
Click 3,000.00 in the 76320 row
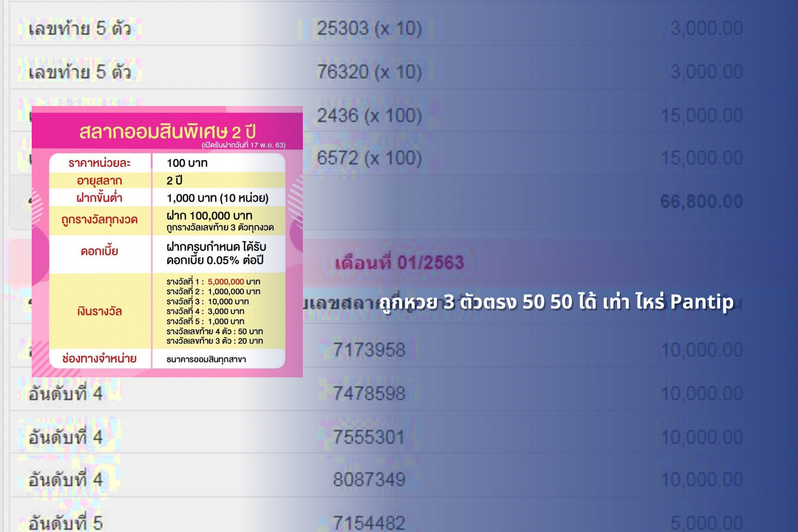(707, 72)
